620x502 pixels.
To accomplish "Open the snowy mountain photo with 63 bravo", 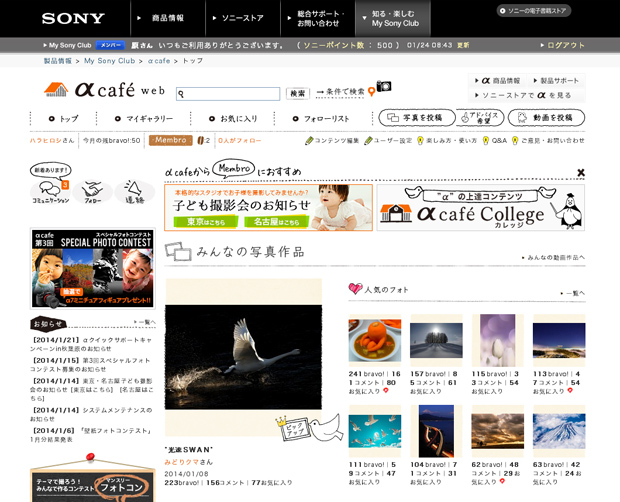I will pos(559,431).
